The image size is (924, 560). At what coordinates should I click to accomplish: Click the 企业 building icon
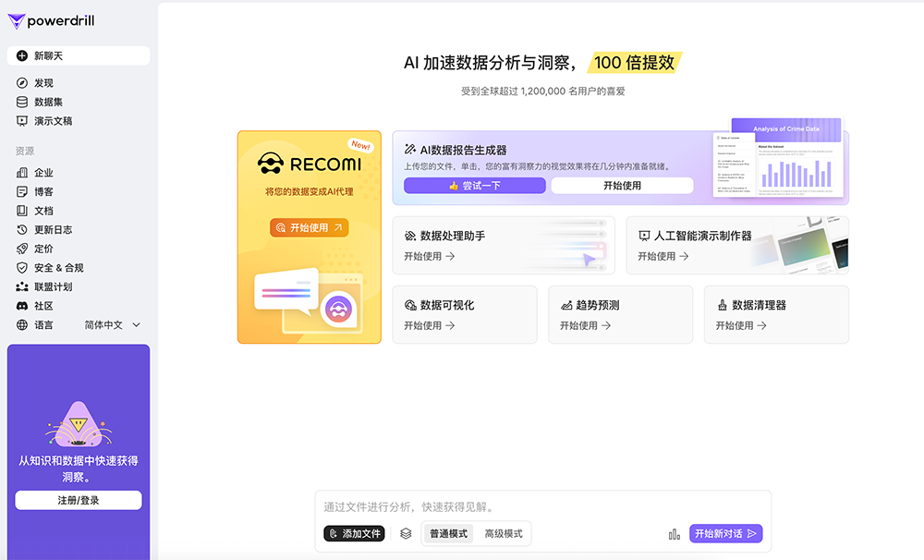tap(22, 173)
